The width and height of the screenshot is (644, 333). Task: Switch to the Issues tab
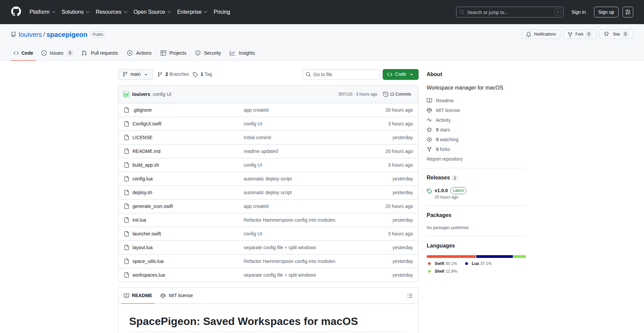(x=57, y=53)
